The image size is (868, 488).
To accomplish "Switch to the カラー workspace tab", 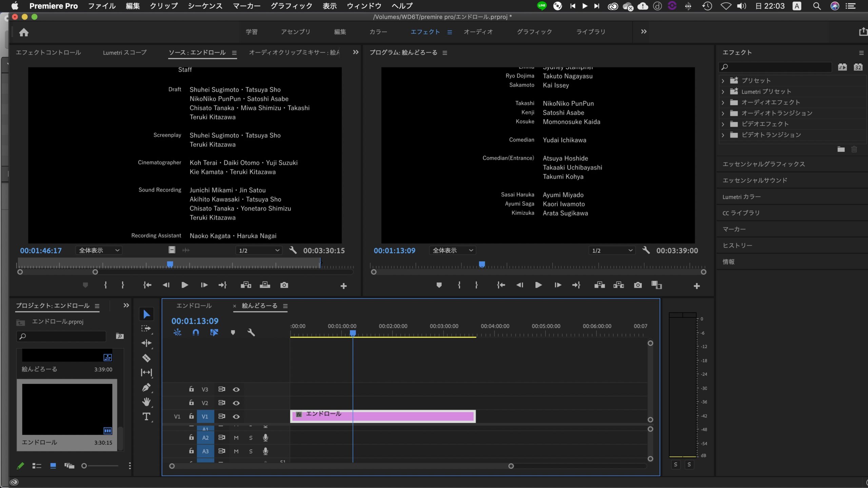I will pyautogui.click(x=378, y=32).
